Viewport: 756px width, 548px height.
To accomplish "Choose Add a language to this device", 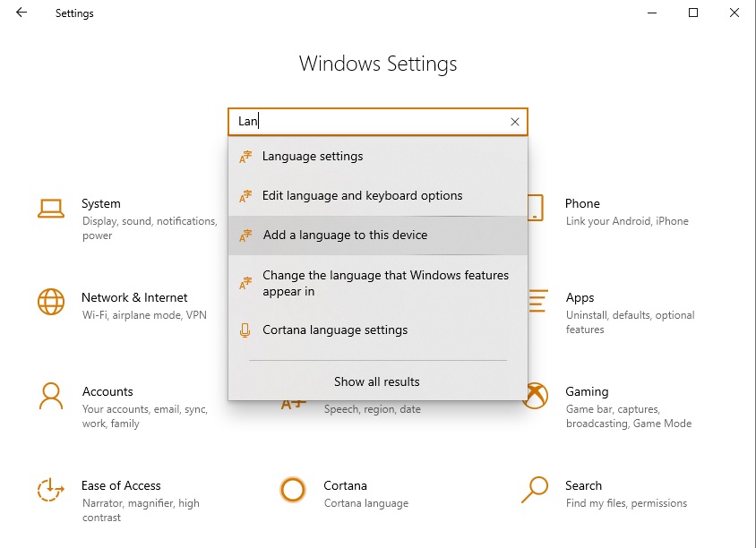I will click(x=378, y=235).
